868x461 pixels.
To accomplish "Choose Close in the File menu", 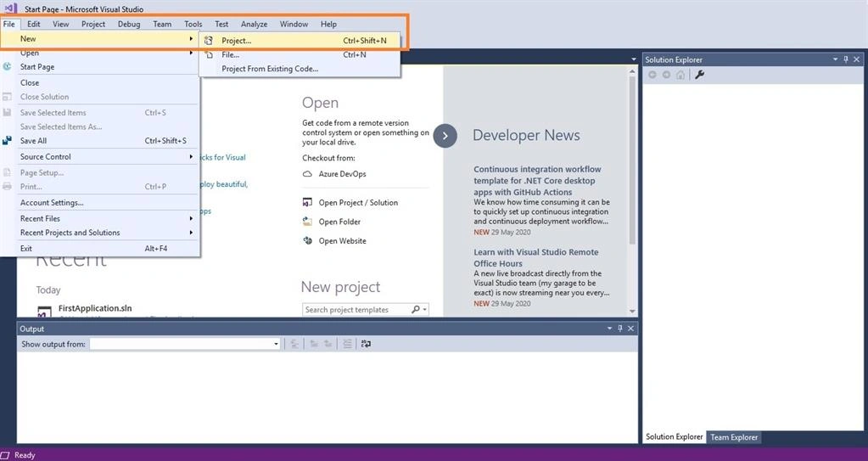I will tap(99, 82).
